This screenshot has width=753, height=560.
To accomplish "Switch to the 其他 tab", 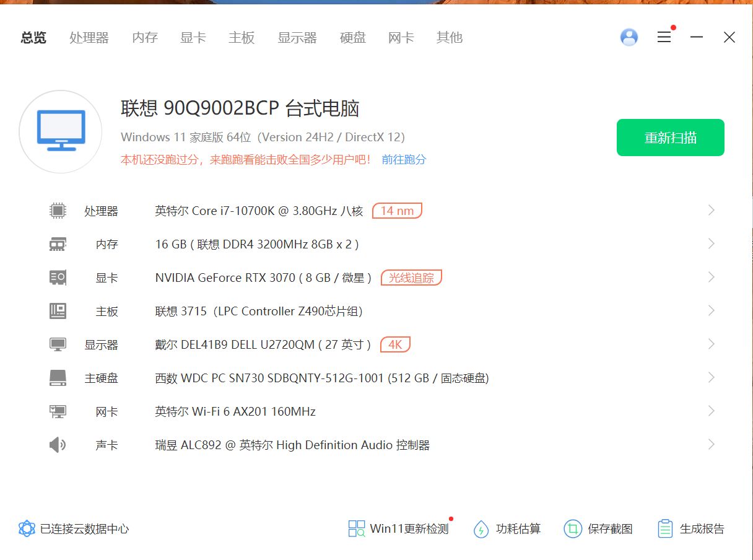I will (x=450, y=38).
